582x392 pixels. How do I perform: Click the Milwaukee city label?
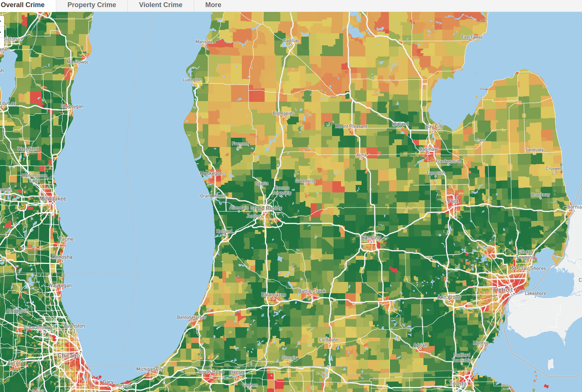click(53, 199)
